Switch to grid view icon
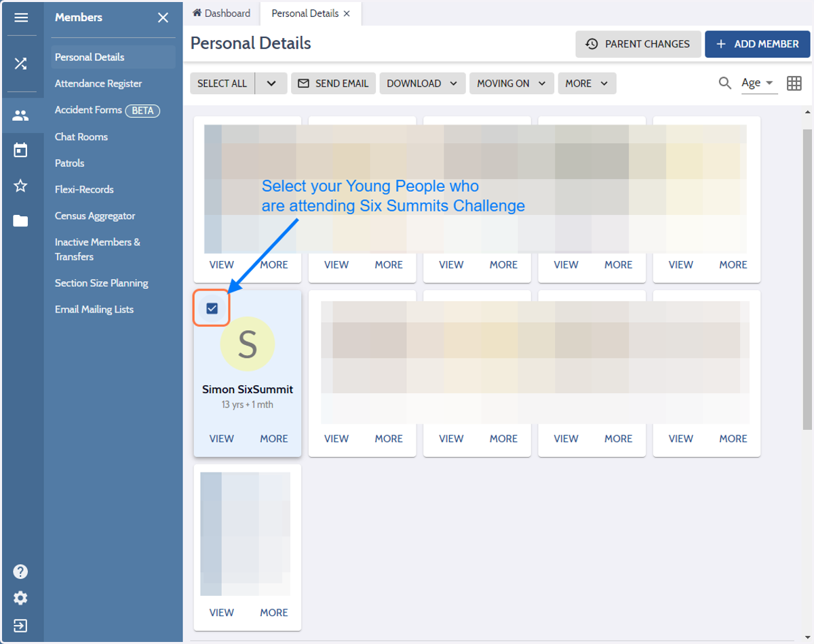Viewport: 814px width, 644px height. [794, 83]
